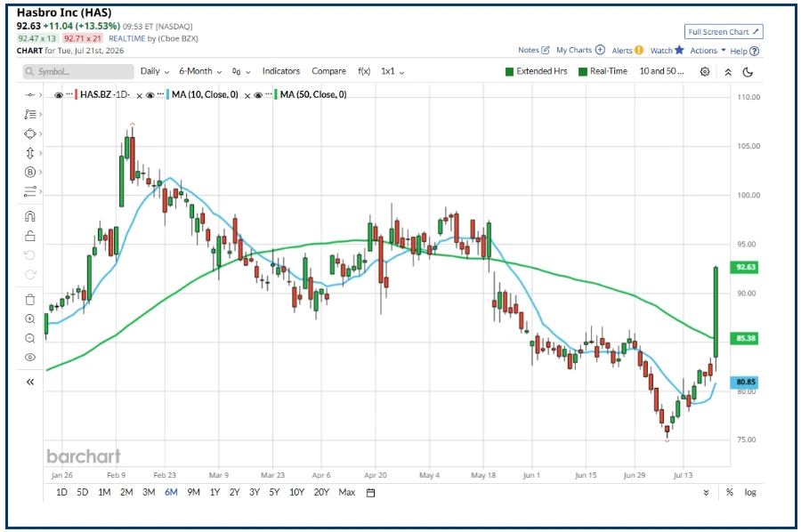Open Notes link
This screenshot has height=532, width=801.
pos(534,50)
